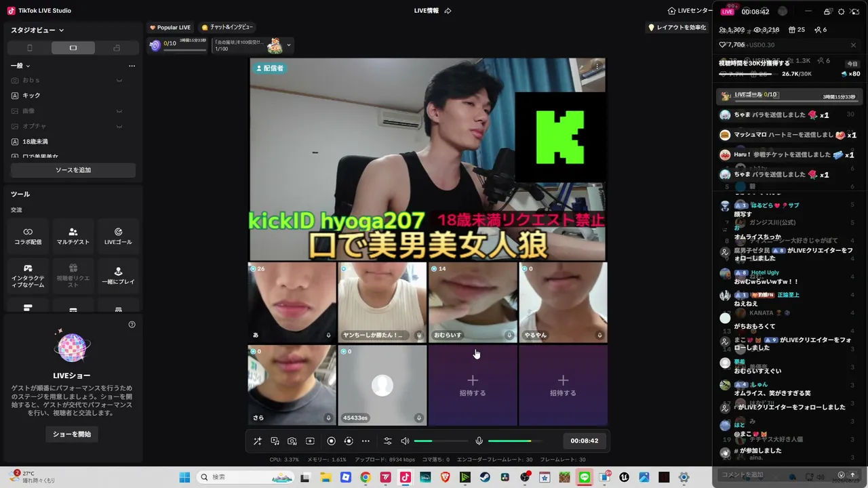
Task: Open the 一緒にプレイ tool
Action: [118, 276]
